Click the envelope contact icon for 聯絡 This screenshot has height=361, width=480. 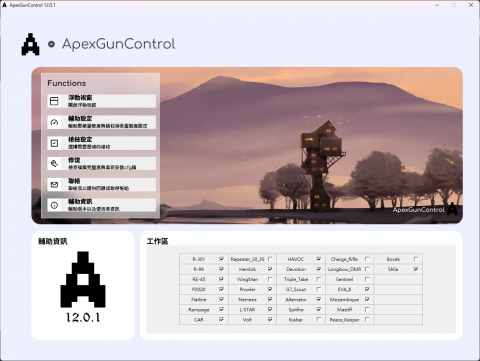pos(54,184)
